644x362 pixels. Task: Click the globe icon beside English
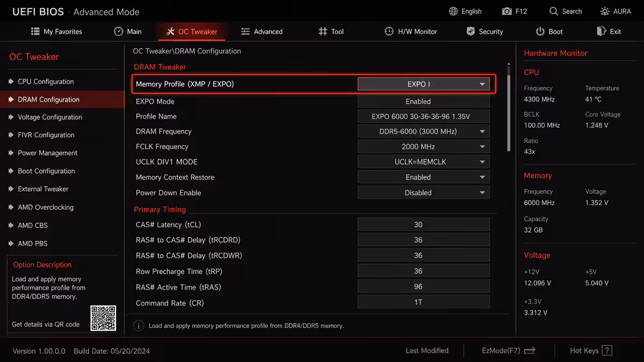click(x=453, y=11)
